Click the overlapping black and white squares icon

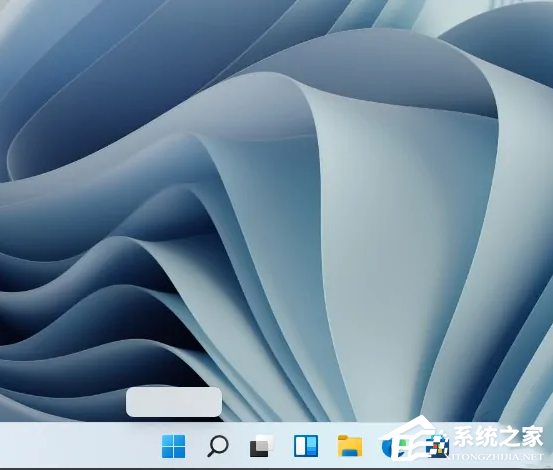[262, 446]
